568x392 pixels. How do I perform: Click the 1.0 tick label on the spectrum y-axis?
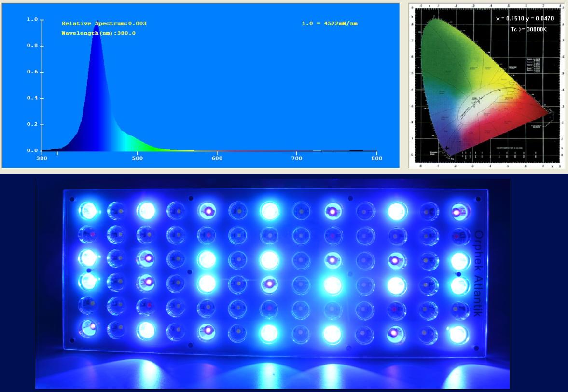[x=32, y=20]
